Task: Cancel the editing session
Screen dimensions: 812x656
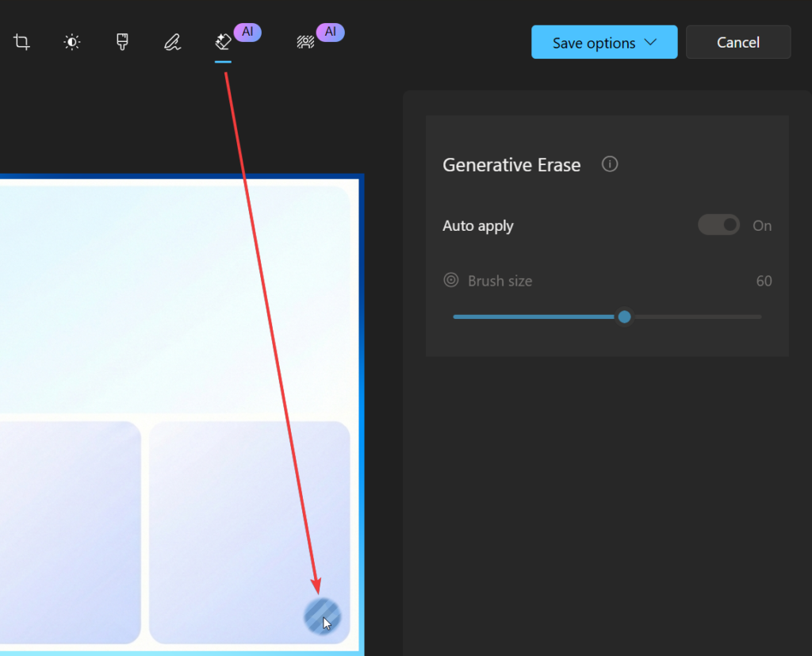Action: [x=737, y=43]
